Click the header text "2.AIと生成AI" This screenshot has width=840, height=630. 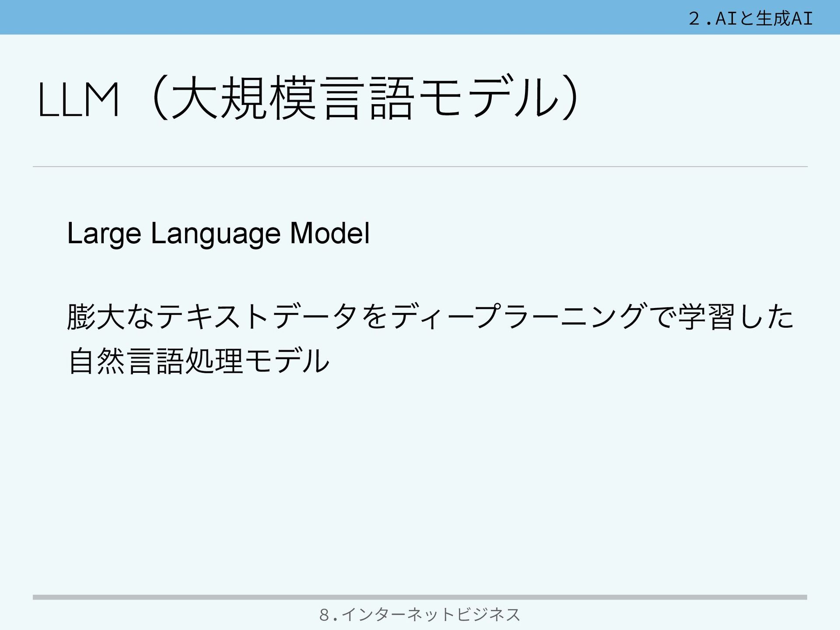tap(750, 18)
